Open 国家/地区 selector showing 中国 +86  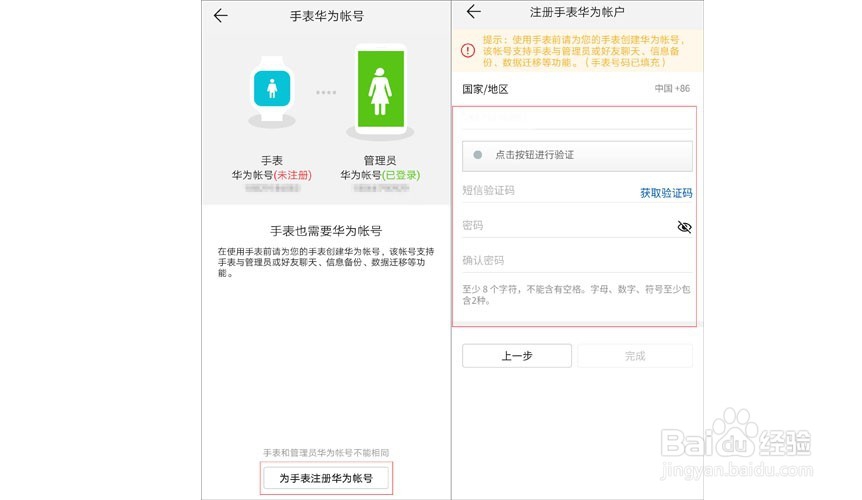[577, 89]
